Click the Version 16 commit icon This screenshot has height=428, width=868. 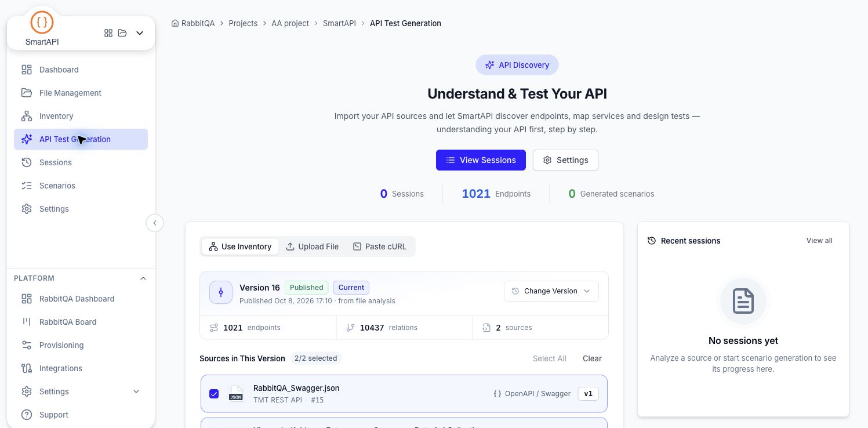pyautogui.click(x=221, y=293)
